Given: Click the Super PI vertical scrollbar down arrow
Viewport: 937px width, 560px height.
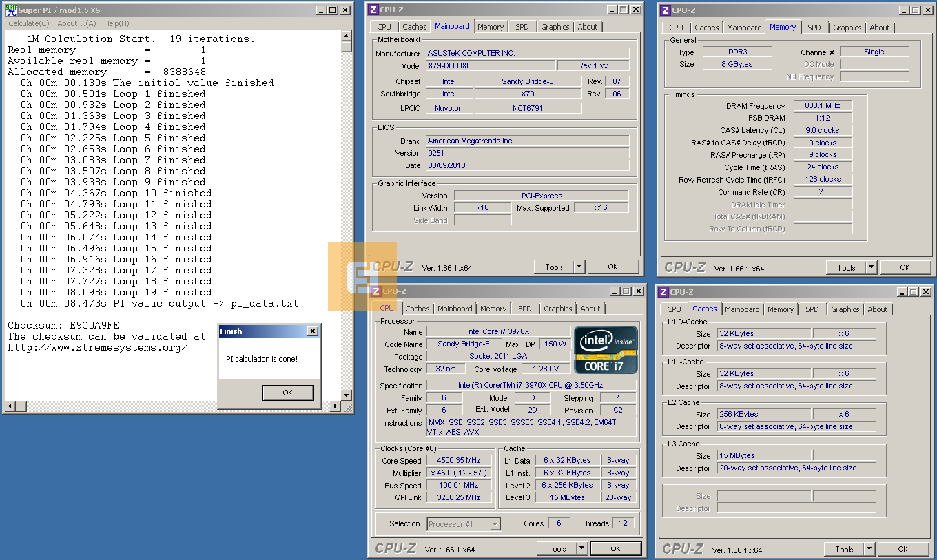Looking at the screenshot, I should (x=347, y=395).
